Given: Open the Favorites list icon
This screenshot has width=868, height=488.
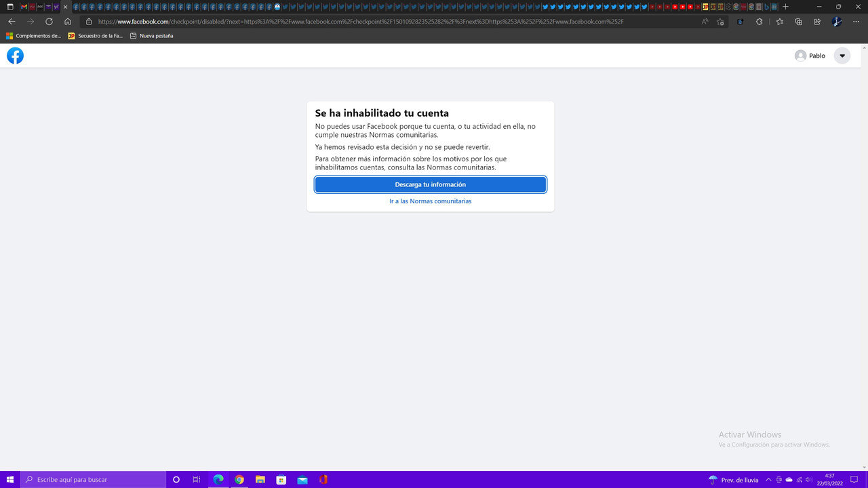Looking at the screenshot, I should pyautogui.click(x=779, y=22).
